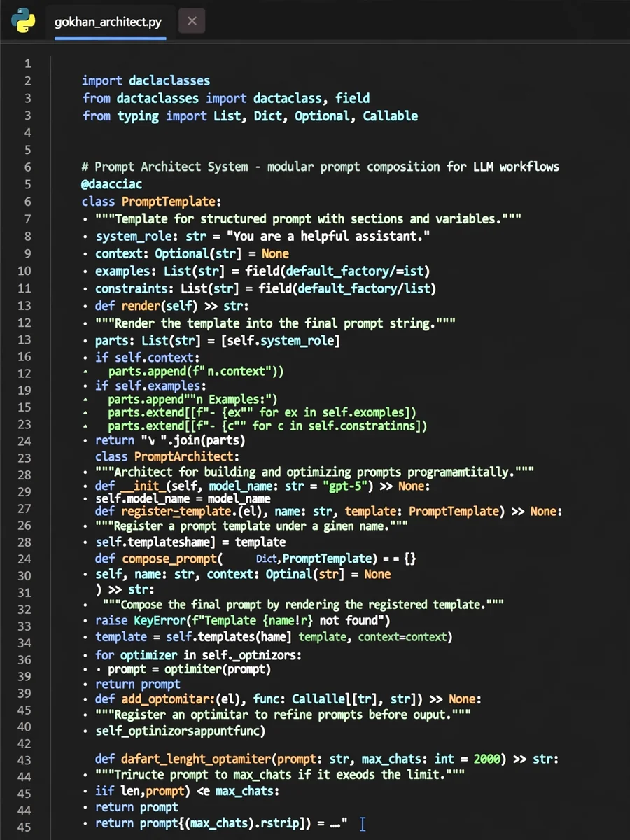This screenshot has height=840, width=630.
Task: Click the "Compose the final prompt" docstring line
Action: (x=302, y=604)
